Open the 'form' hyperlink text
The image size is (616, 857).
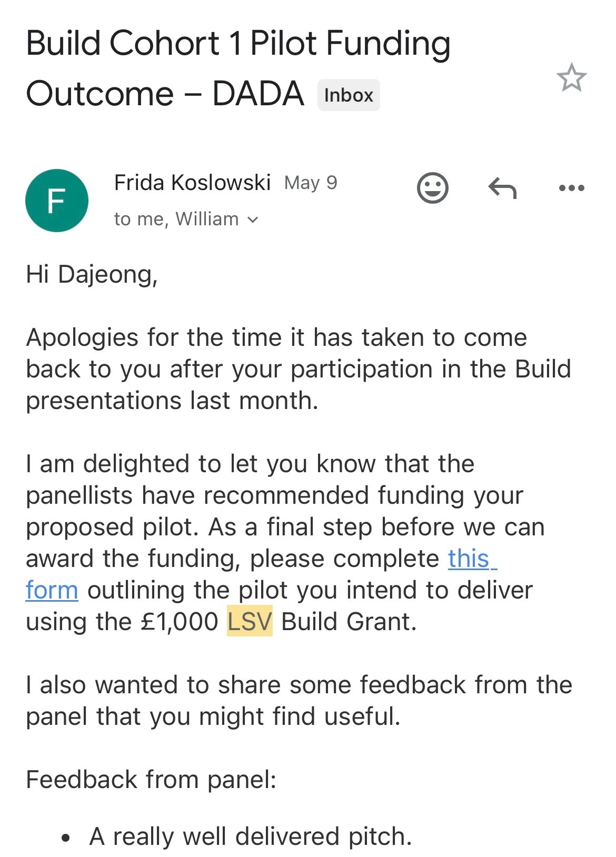tap(52, 590)
